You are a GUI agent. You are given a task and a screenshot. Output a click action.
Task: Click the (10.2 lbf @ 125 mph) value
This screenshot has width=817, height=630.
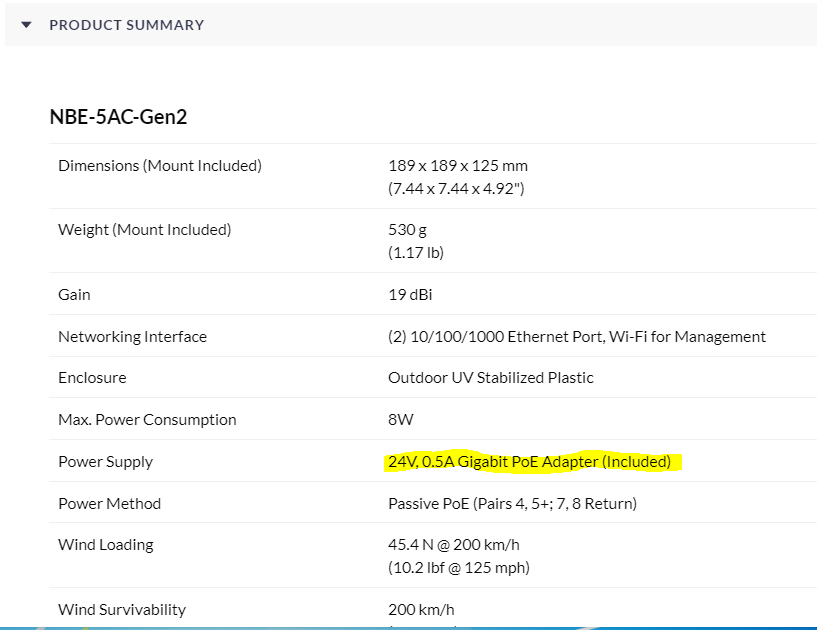tap(459, 567)
